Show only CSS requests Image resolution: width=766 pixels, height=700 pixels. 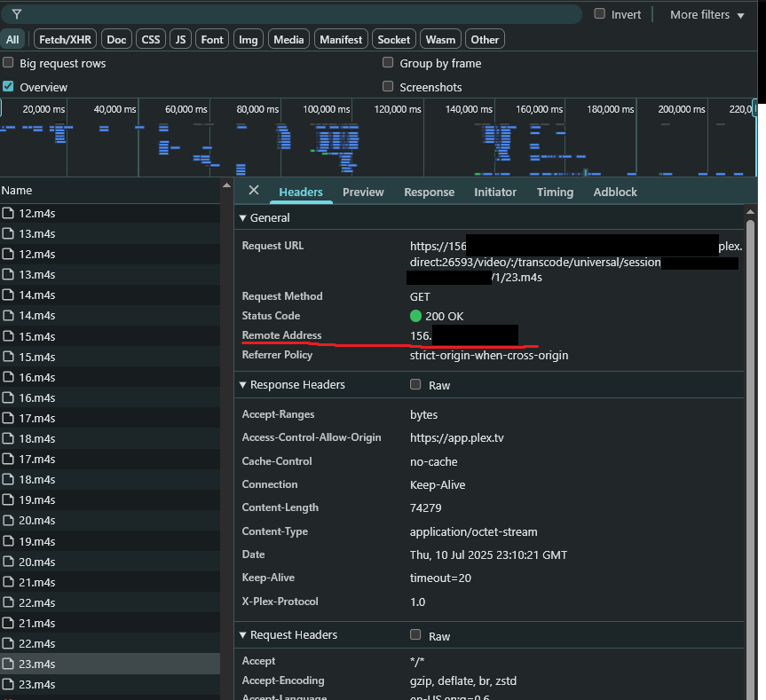click(x=151, y=40)
